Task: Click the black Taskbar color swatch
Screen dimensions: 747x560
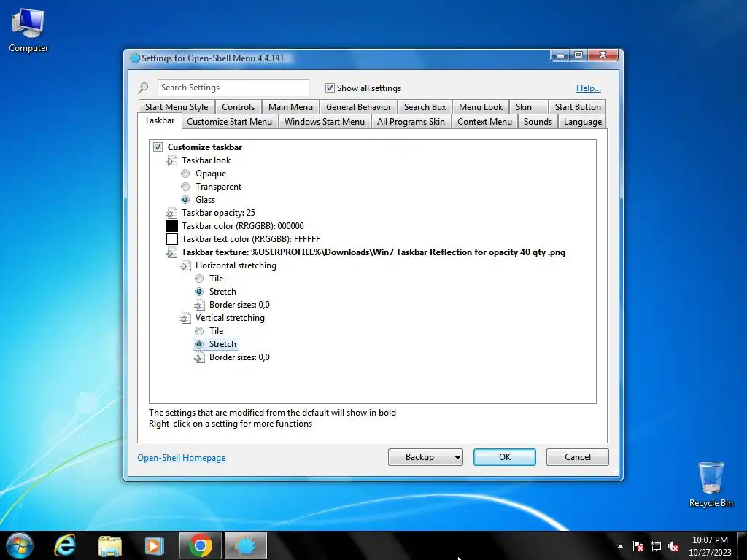Action: (x=172, y=226)
